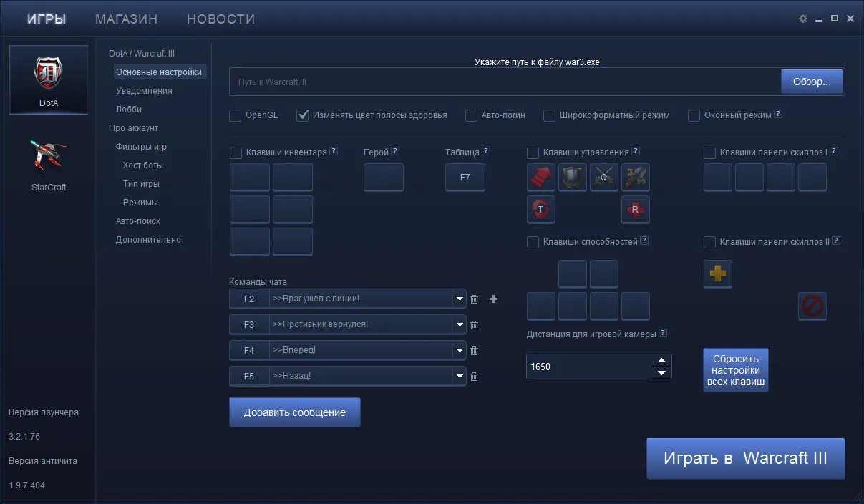Increase camera distance with up arrow
Image resolution: width=864 pixels, height=504 pixels.
pyautogui.click(x=662, y=360)
